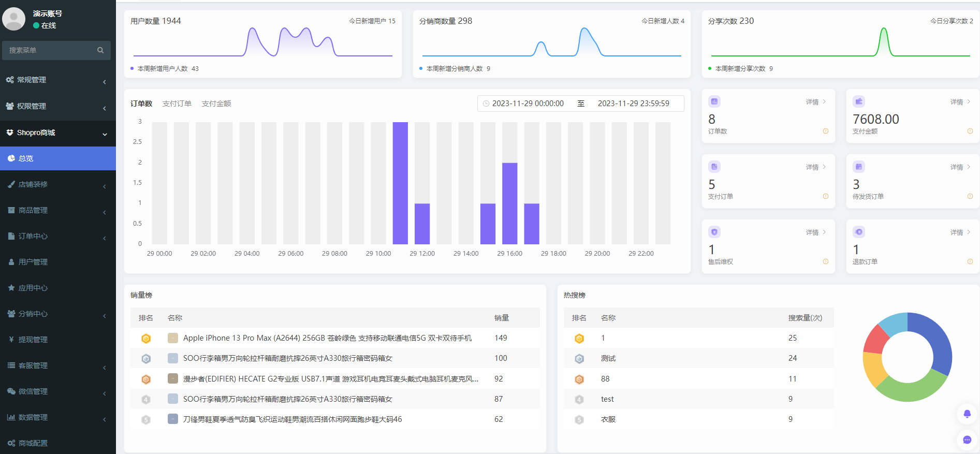The height and width of the screenshot is (454, 980).
Task: Click info icon on 订单数 card
Action: 826,131
